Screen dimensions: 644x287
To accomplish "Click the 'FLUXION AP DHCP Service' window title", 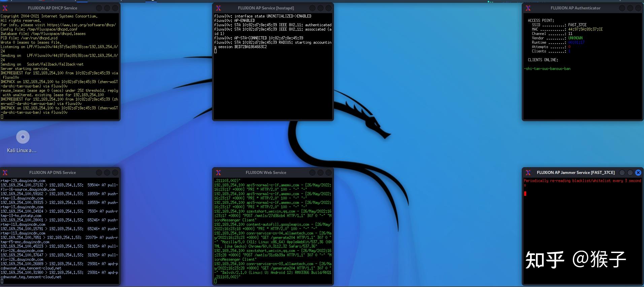I will (53, 8).
